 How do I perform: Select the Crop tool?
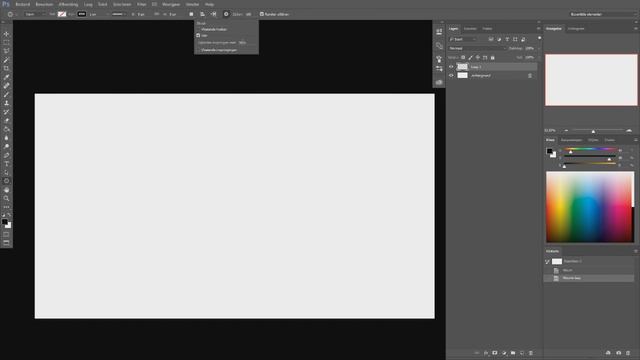pos(6,69)
